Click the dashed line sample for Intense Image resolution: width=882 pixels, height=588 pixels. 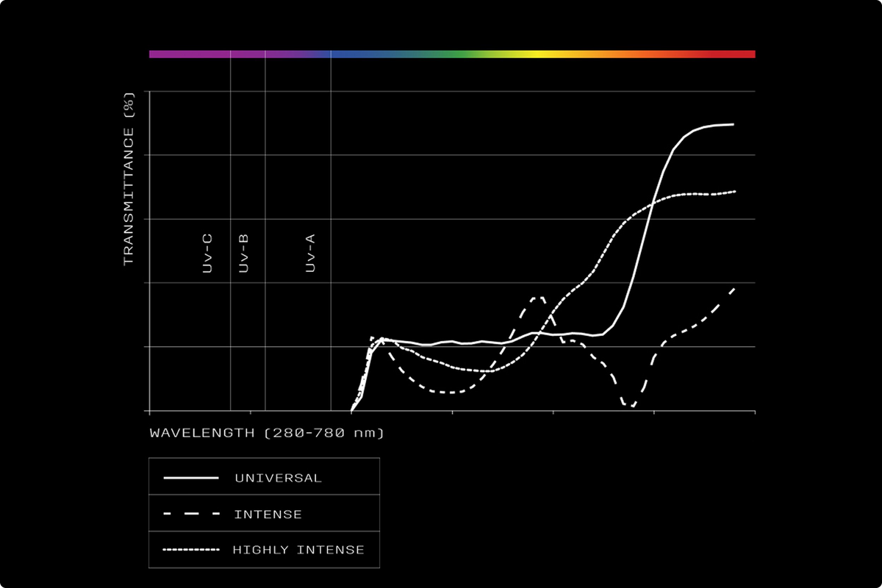point(191,514)
